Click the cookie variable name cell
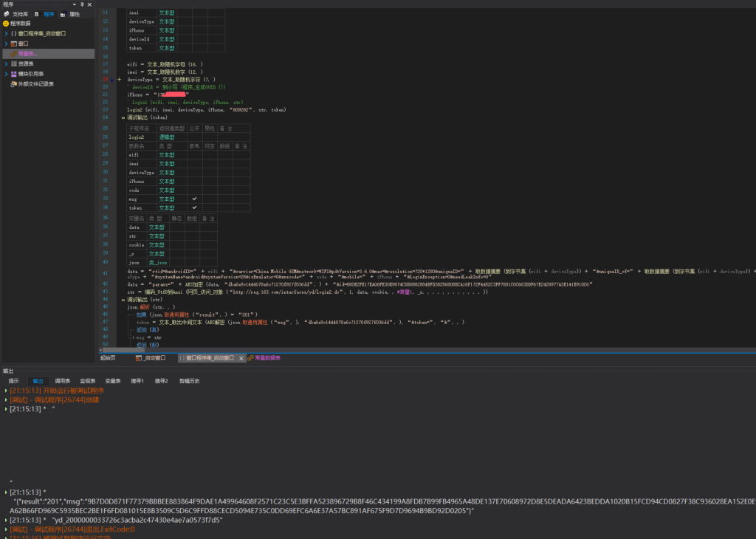 pyautogui.click(x=137, y=245)
